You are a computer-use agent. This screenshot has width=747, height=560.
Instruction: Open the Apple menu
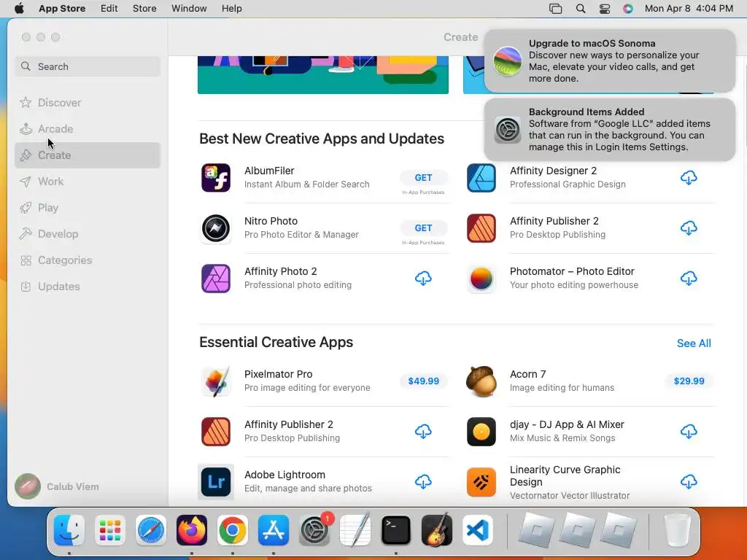(x=19, y=9)
